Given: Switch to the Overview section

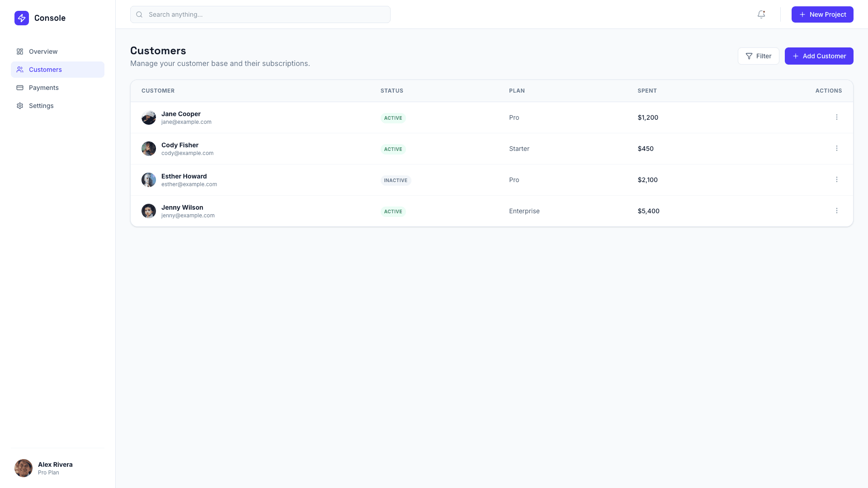Looking at the screenshot, I should click(43, 52).
